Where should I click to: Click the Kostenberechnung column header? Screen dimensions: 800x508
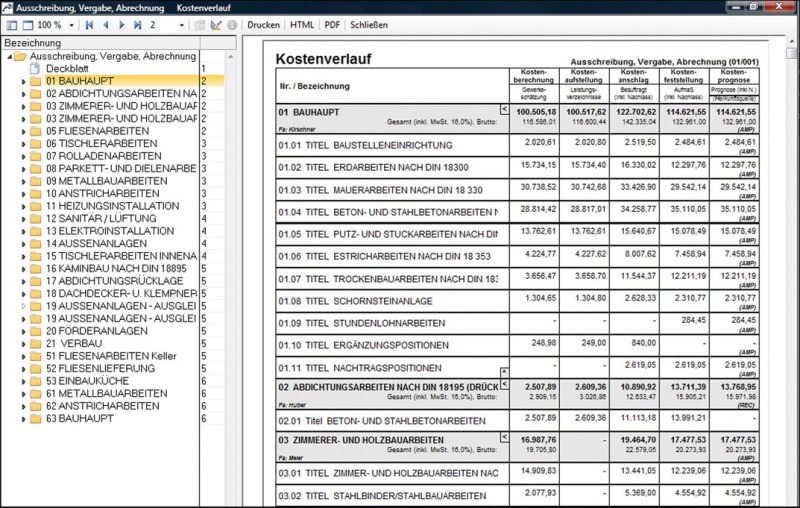[534, 76]
